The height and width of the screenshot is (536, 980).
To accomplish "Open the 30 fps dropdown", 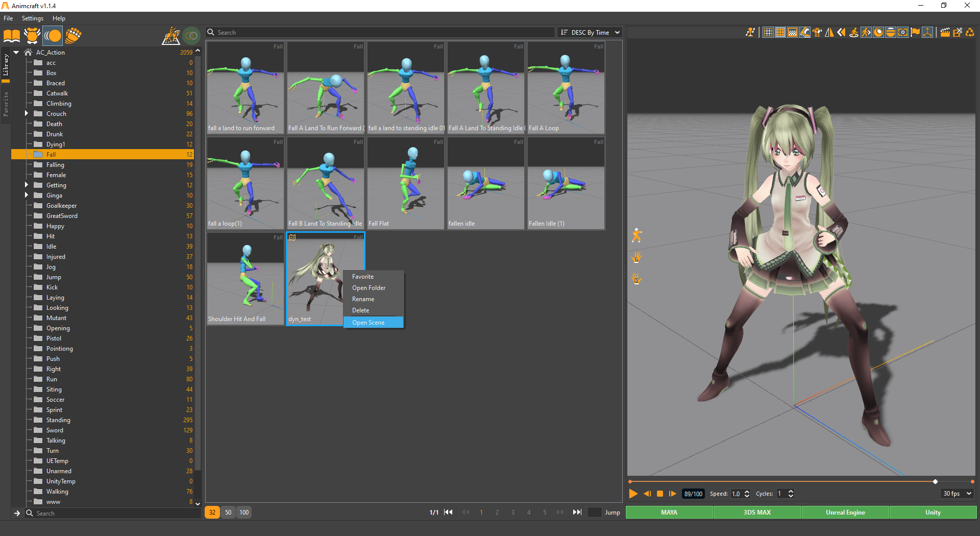I will (957, 494).
